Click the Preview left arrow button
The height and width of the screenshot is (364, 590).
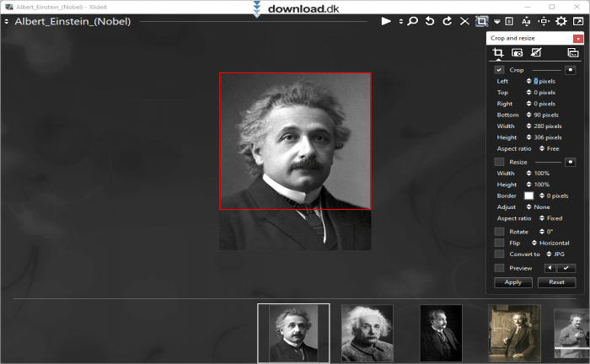point(550,268)
